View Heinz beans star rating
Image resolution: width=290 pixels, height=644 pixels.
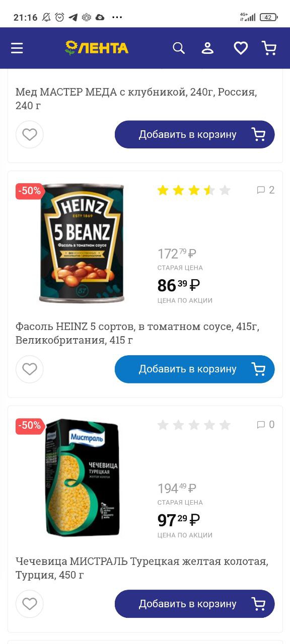[x=194, y=190]
